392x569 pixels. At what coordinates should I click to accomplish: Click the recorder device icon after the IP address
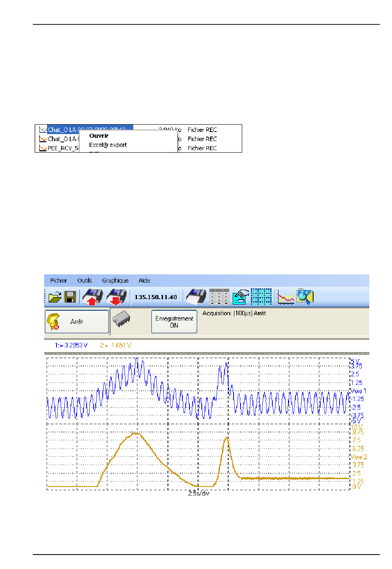click(x=196, y=297)
